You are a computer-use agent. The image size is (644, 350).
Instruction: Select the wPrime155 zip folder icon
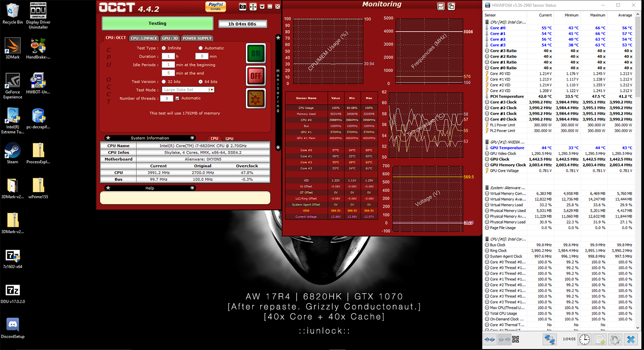coord(38,188)
